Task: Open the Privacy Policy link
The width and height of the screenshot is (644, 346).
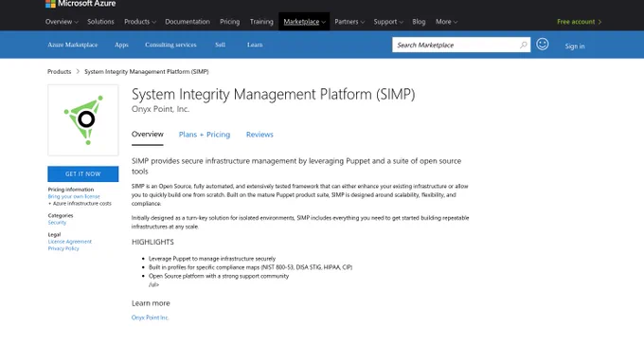Action: pos(63,248)
